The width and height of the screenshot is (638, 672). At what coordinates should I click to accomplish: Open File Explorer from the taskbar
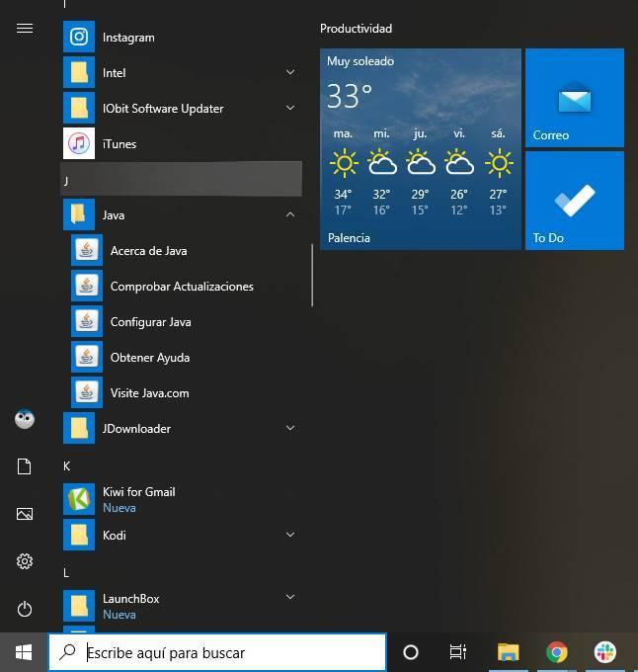pos(509,652)
